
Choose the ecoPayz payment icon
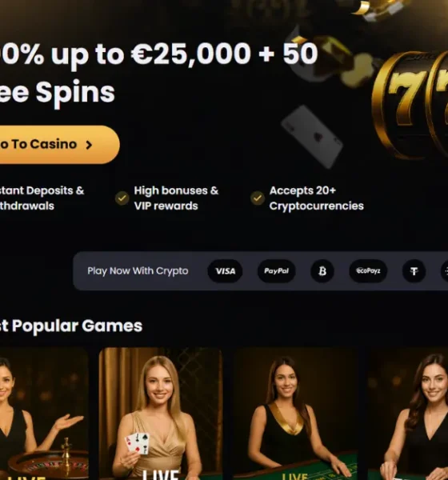pyautogui.click(x=368, y=271)
